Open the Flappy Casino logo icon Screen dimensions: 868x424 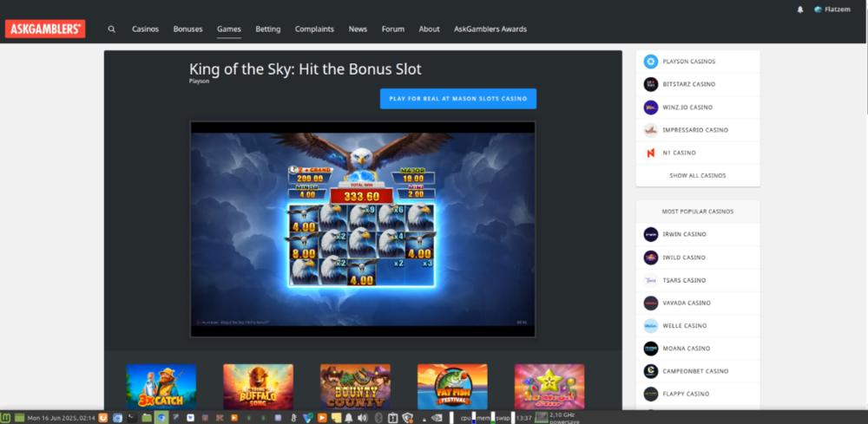coord(651,394)
